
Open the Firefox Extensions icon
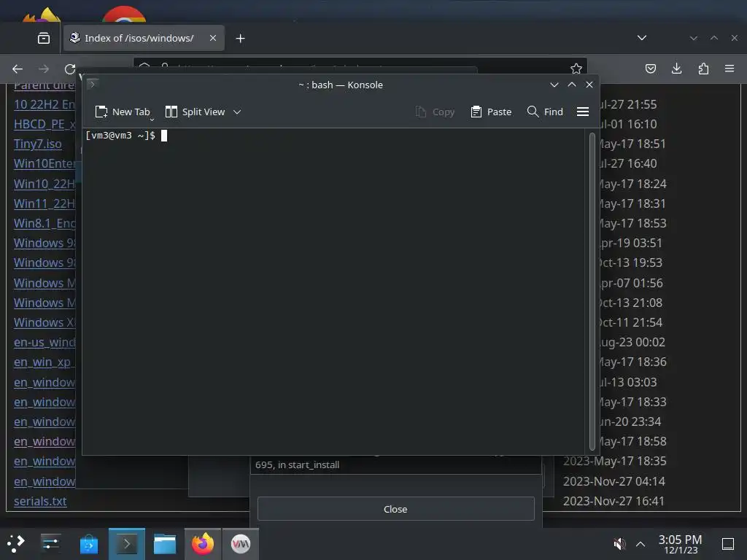pos(703,69)
